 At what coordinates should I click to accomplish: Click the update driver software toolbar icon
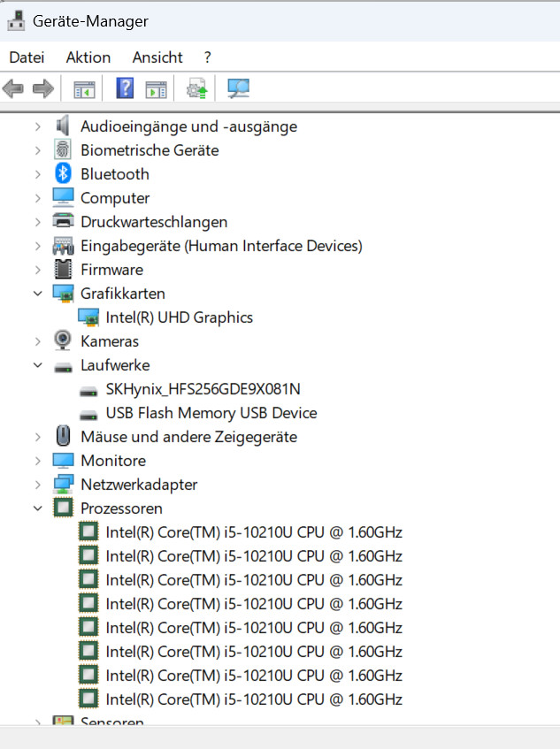point(196,88)
